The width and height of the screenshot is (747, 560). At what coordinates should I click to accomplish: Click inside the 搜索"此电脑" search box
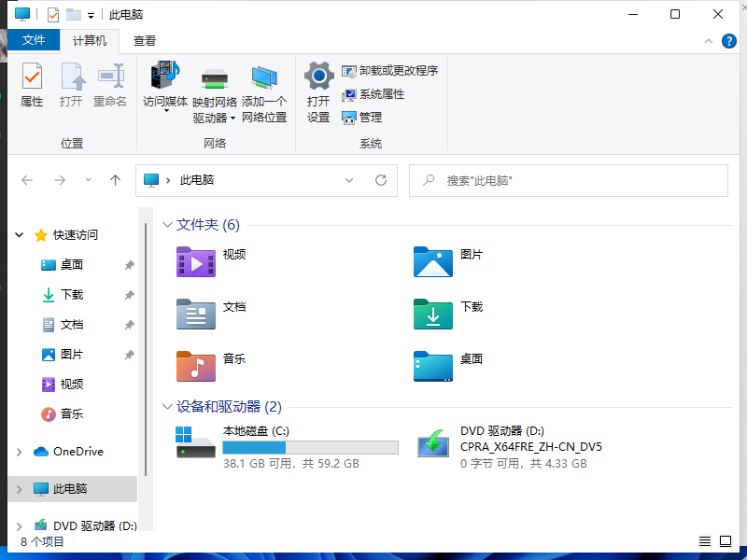570,180
